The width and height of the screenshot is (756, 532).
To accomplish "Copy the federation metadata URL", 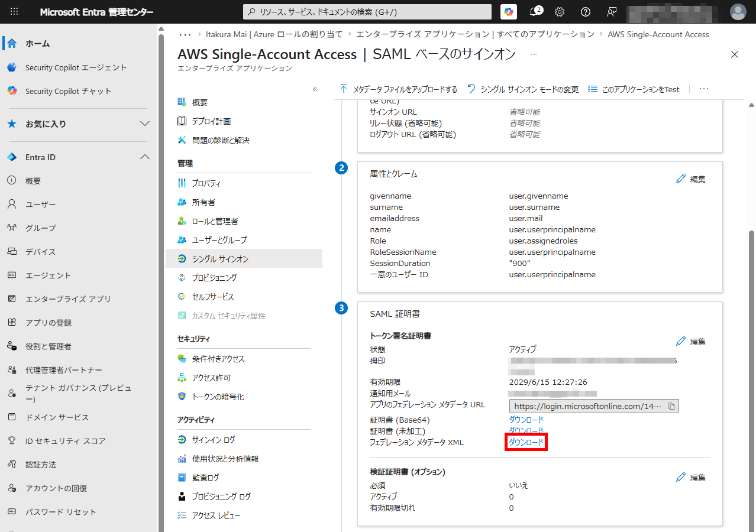I will pyautogui.click(x=671, y=406).
